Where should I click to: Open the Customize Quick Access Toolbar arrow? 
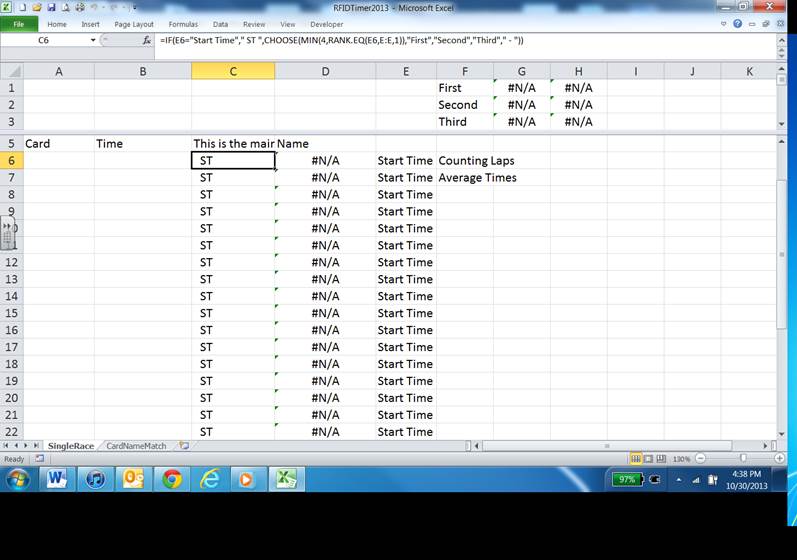(x=134, y=8)
